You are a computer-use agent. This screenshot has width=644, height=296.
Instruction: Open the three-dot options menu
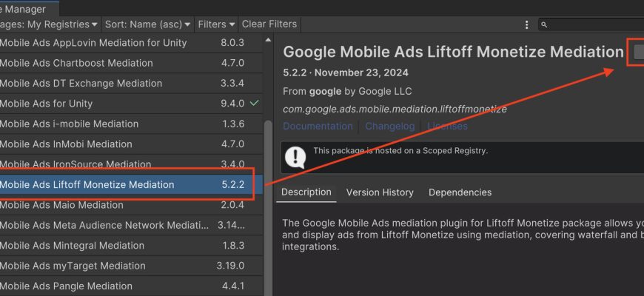click(526, 24)
